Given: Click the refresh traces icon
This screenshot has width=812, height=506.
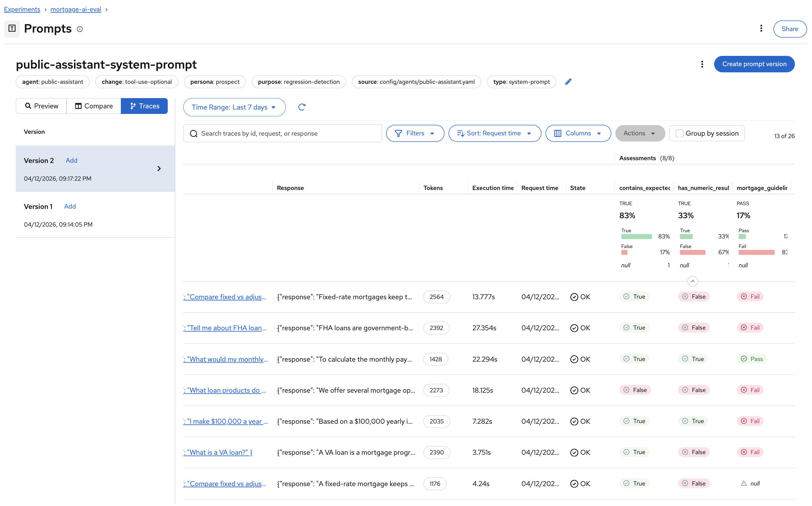Looking at the screenshot, I should (302, 107).
